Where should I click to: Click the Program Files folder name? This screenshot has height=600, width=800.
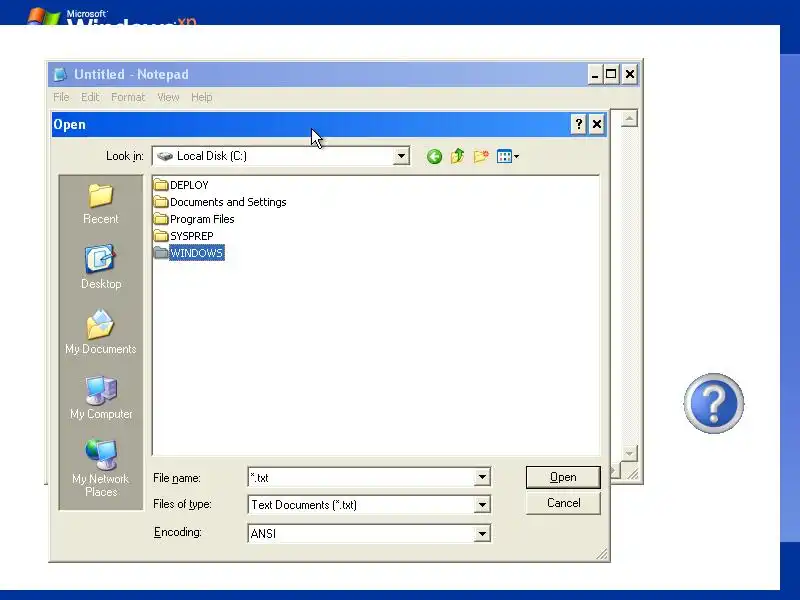tap(202, 219)
